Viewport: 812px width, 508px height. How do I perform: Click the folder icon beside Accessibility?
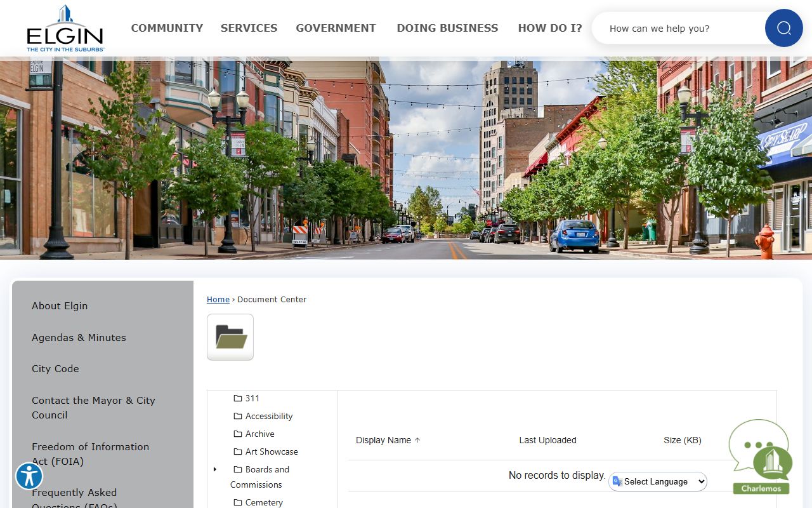pos(238,416)
